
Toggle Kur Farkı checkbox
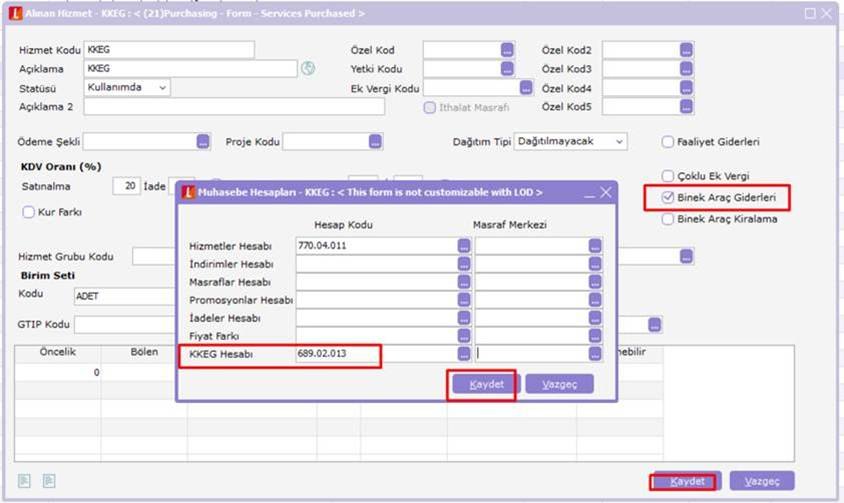[29, 212]
